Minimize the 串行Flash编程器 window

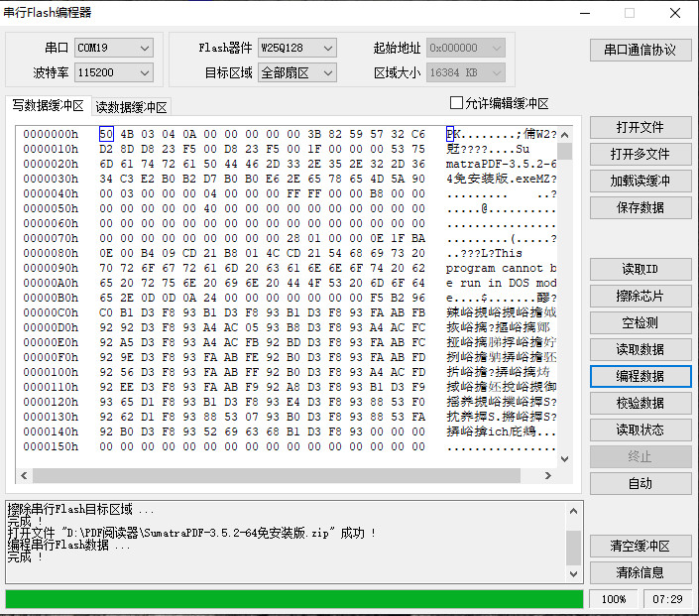pos(585,13)
